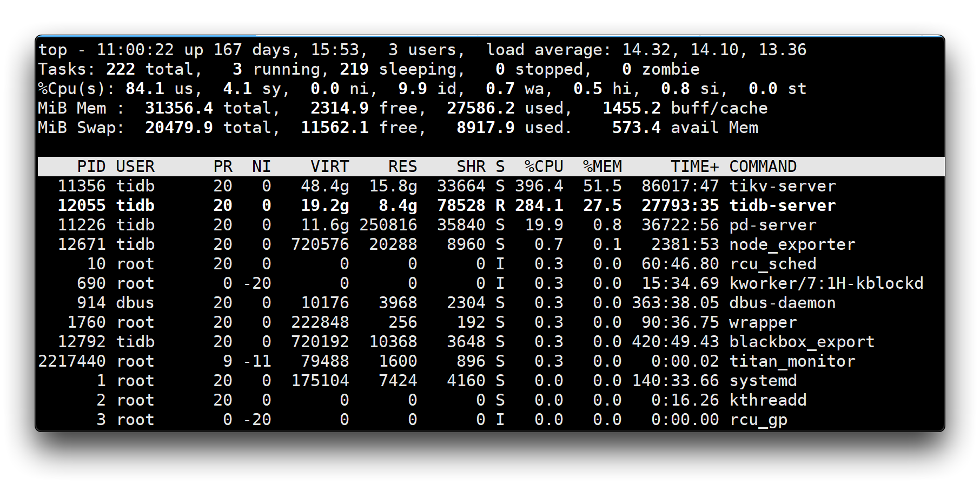The image size is (980, 484).
Task: Select the rcu_gp command name
Action: tap(758, 420)
